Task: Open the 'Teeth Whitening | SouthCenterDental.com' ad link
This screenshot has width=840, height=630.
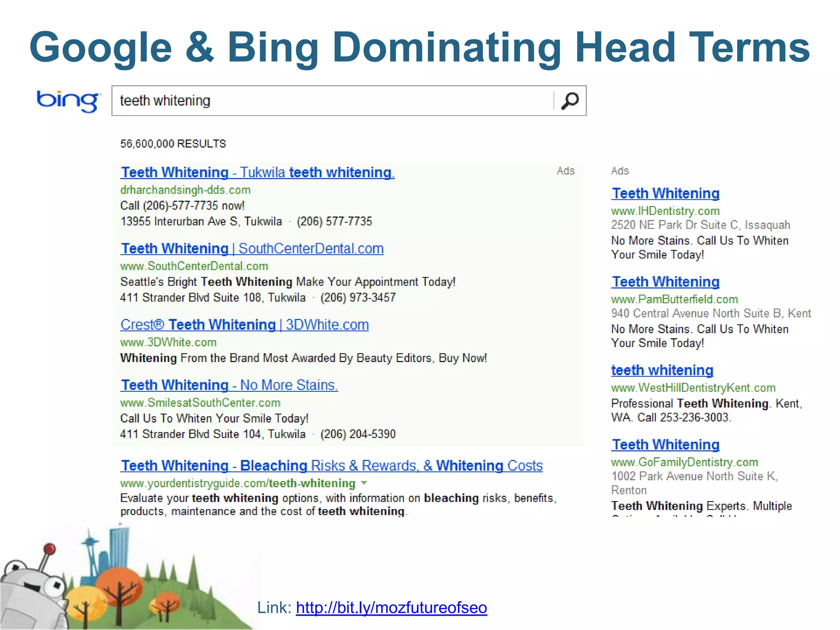Action: (252, 249)
